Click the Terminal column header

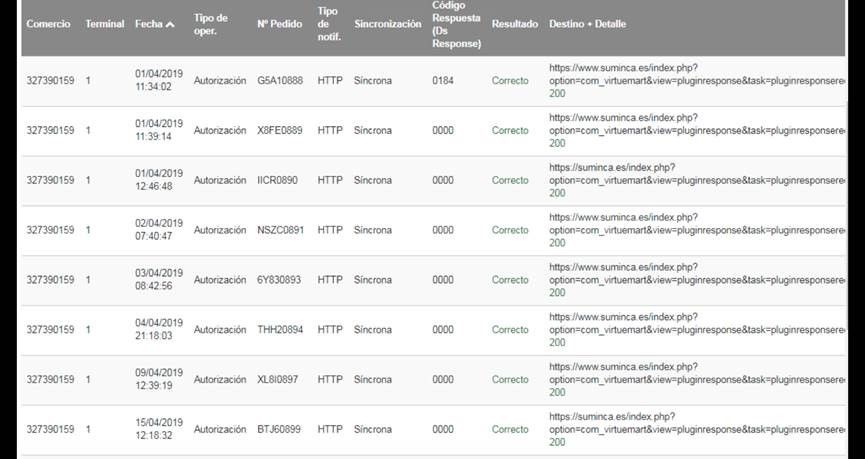[104, 24]
